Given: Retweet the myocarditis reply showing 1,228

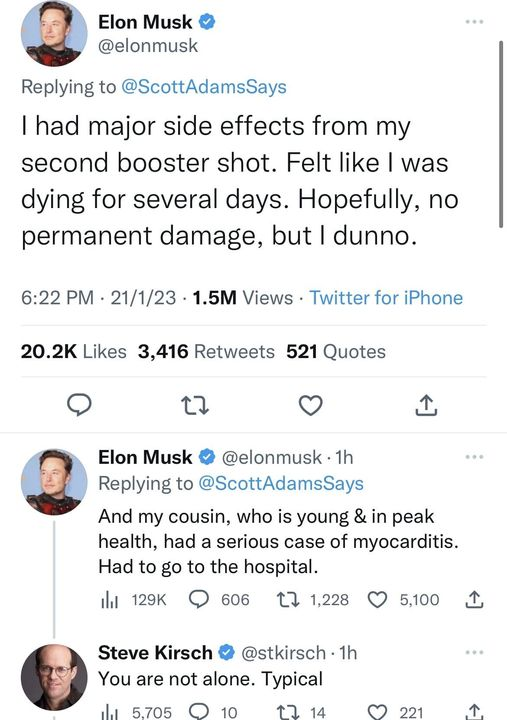Looking at the screenshot, I should [288, 600].
